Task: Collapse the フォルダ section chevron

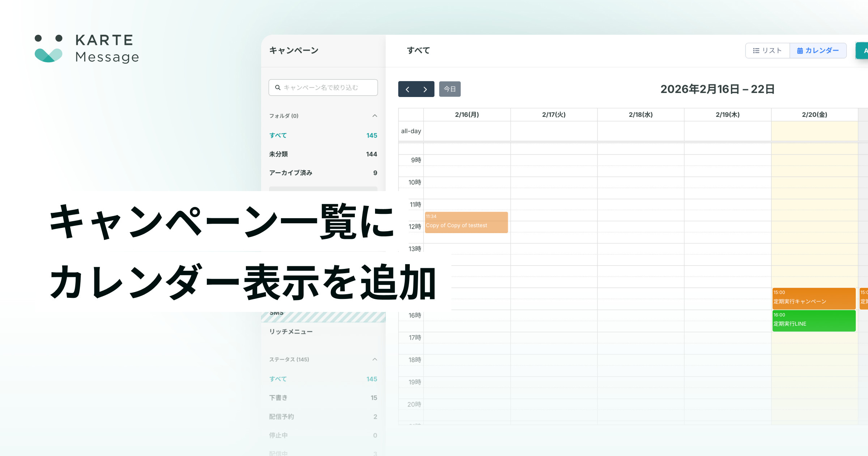Action: [x=375, y=116]
